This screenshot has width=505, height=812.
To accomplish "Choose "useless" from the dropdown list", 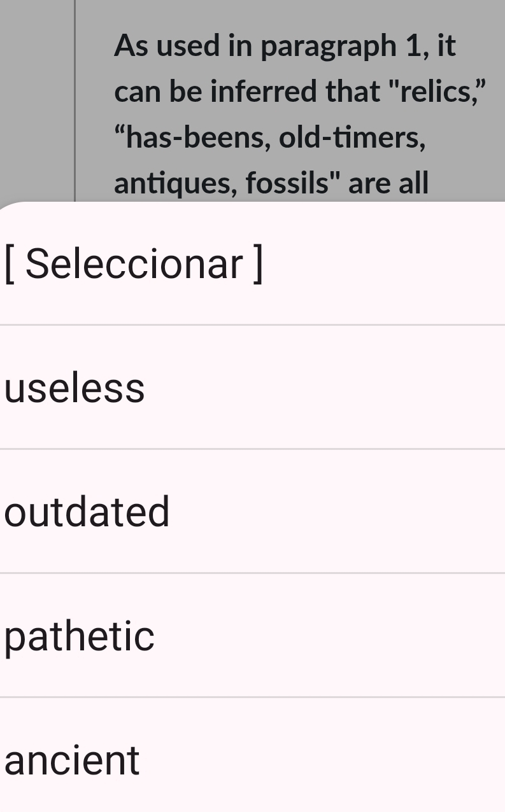I will (73, 387).
